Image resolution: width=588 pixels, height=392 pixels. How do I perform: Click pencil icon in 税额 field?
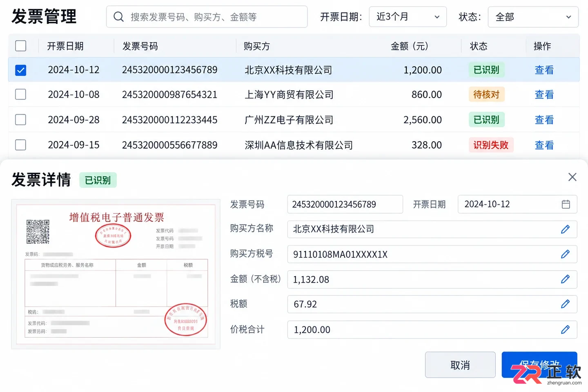point(565,304)
